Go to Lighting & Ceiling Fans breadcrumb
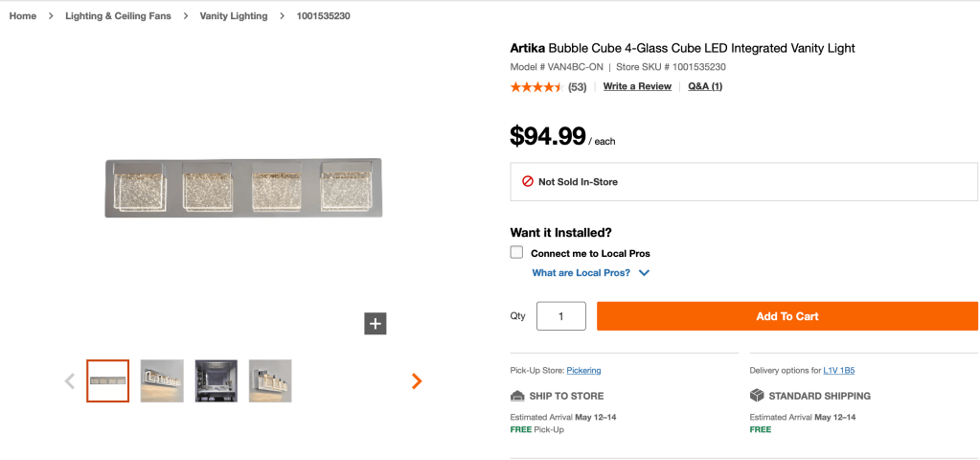 point(118,16)
